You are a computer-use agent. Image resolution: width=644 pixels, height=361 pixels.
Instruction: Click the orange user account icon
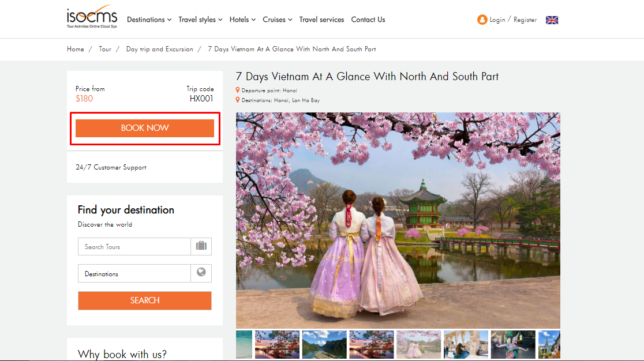coord(482,20)
